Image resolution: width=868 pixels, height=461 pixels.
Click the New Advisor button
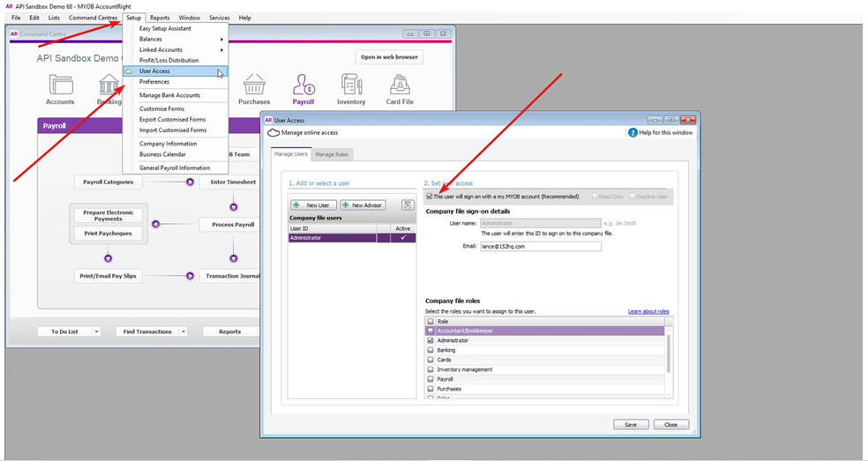363,204
